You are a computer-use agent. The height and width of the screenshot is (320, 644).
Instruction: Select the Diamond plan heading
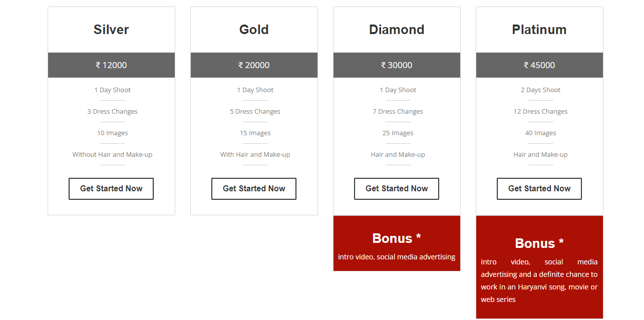point(397,30)
